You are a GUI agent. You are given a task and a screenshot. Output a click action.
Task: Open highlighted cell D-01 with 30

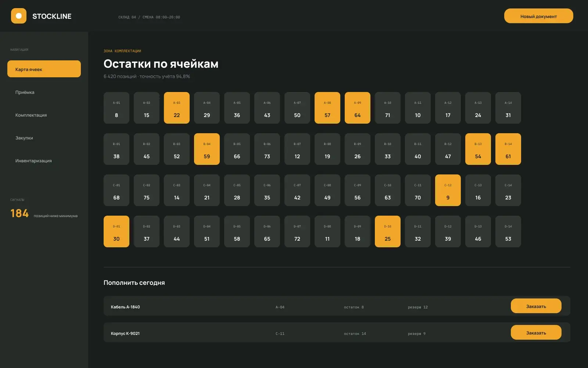[x=116, y=231]
